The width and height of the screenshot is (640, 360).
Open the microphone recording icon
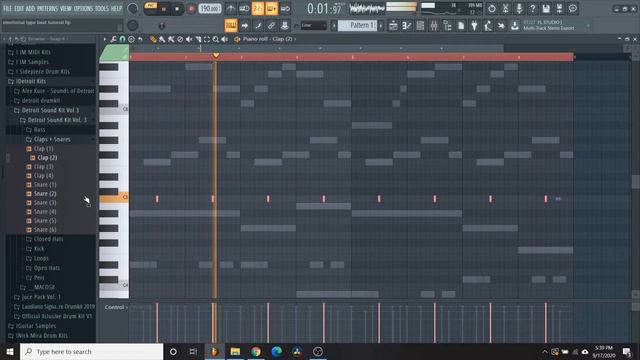click(x=519, y=8)
